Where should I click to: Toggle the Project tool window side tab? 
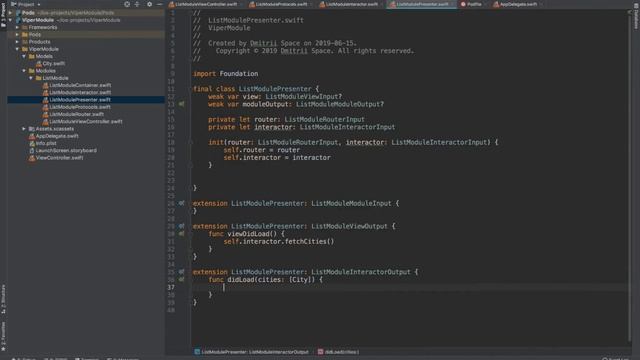[x=3, y=14]
